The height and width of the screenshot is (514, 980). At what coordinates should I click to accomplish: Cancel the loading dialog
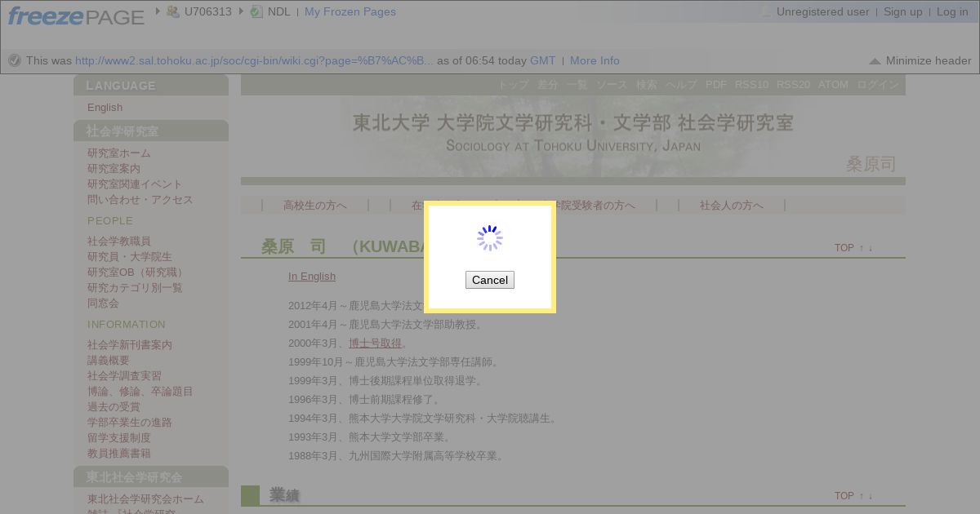(490, 280)
